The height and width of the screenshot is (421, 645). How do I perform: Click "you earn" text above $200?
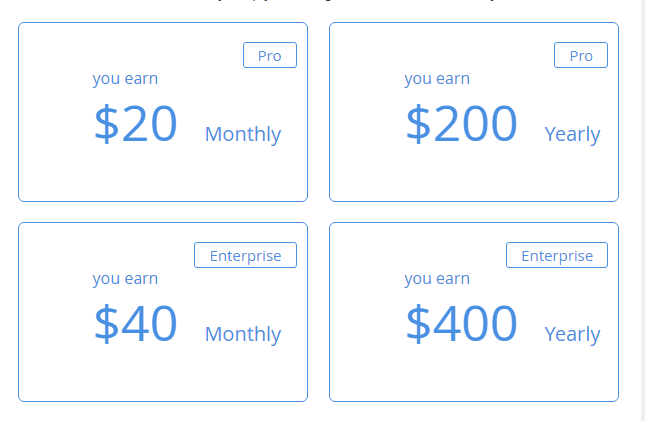(x=437, y=79)
